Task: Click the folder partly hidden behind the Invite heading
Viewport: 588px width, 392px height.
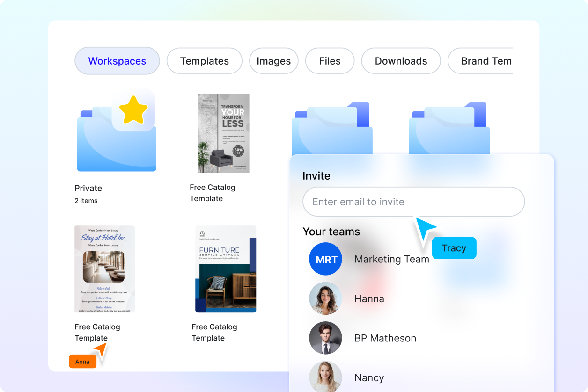Action: click(x=332, y=129)
